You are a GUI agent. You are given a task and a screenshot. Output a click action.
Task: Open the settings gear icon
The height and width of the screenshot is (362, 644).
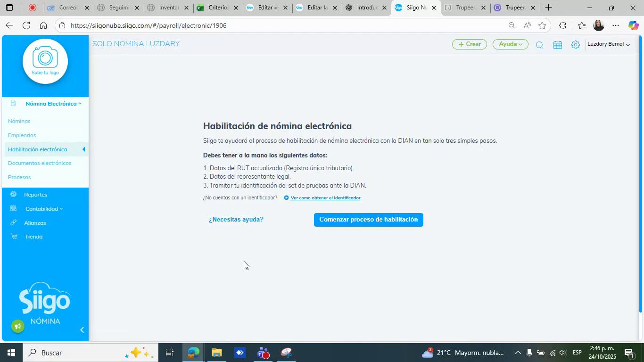click(x=575, y=45)
